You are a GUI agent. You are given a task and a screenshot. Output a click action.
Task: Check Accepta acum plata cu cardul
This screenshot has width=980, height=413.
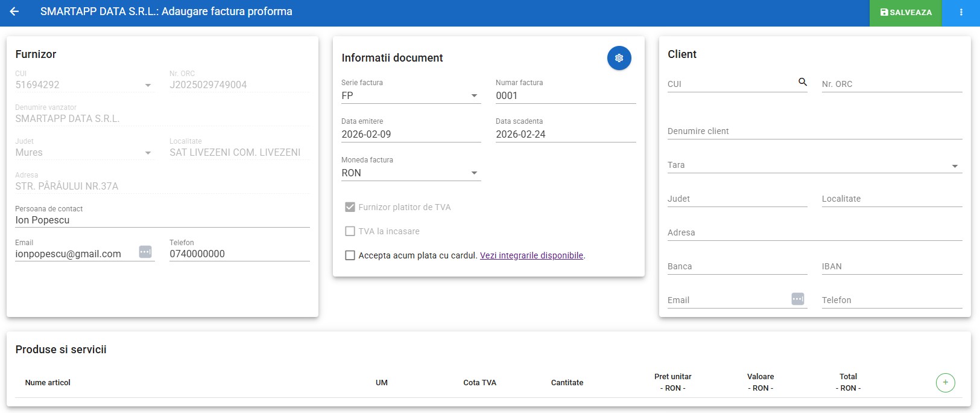[350, 255]
